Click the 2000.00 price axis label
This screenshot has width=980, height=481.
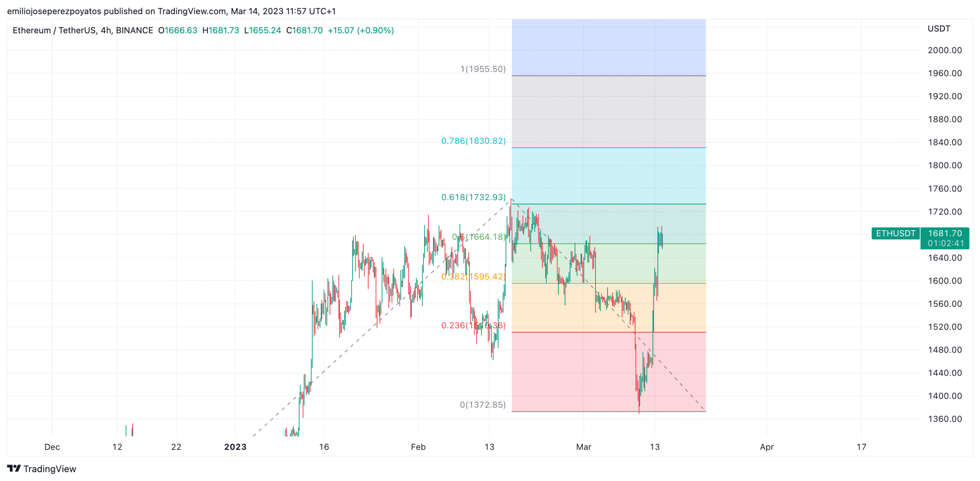(x=944, y=50)
